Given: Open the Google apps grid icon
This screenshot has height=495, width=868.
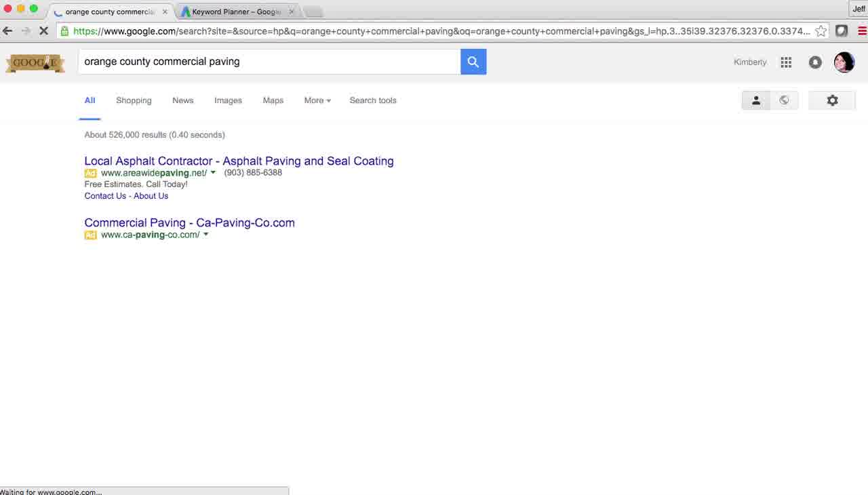Looking at the screenshot, I should point(786,62).
